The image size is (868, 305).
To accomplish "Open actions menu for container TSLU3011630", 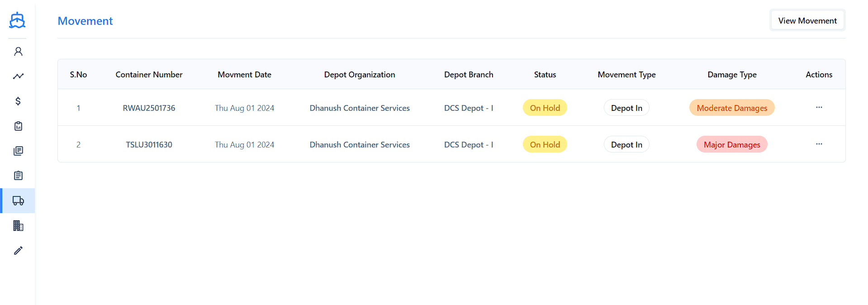I will coord(819,144).
